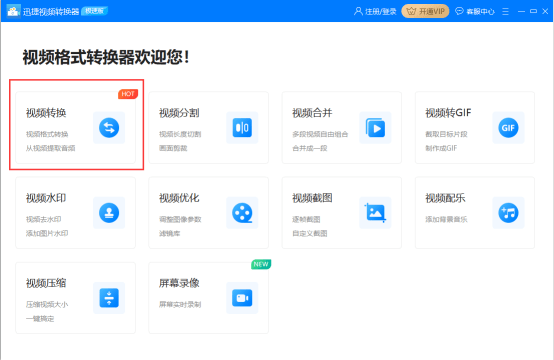
Task: Click the 视频水印 stamp icon
Action: (x=109, y=213)
